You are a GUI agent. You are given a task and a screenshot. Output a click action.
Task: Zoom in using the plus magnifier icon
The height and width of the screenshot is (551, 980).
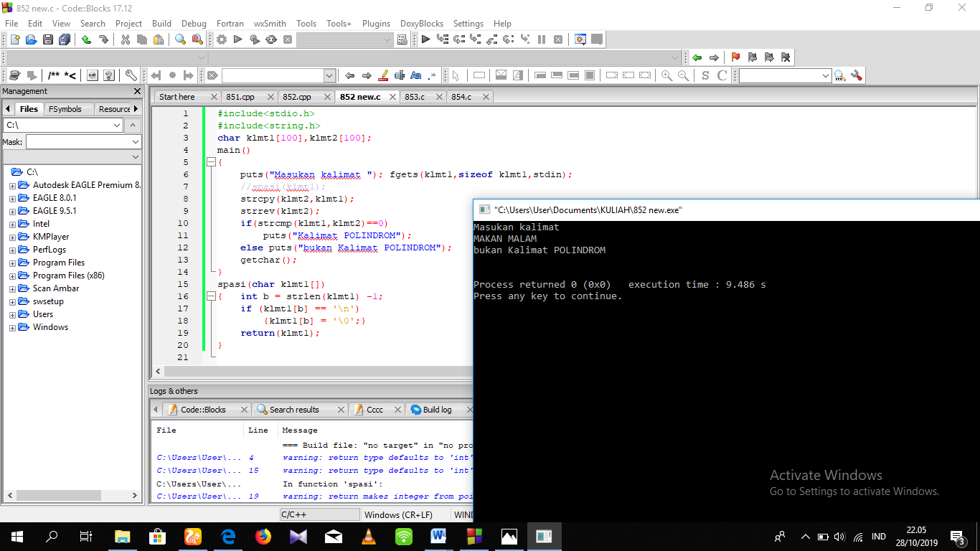point(667,75)
